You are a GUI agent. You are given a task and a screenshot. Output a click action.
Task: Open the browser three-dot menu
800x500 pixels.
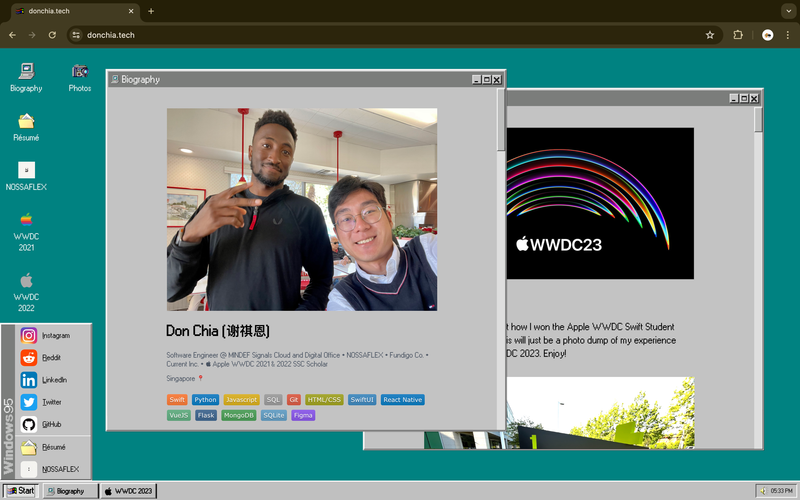[788, 35]
